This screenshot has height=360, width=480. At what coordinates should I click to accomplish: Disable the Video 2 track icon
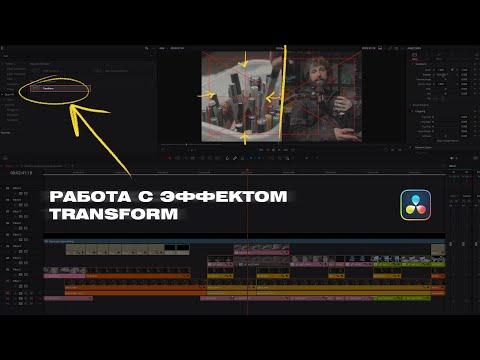26,274
